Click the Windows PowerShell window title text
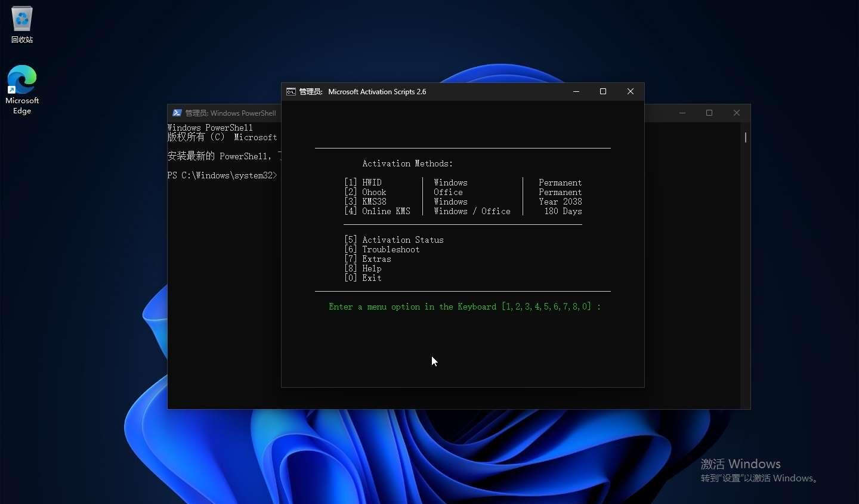This screenshot has height=504, width=859. click(x=230, y=113)
